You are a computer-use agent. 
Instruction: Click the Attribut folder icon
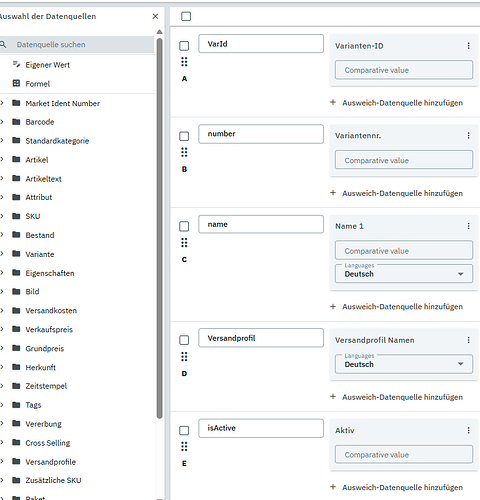[16, 197]
